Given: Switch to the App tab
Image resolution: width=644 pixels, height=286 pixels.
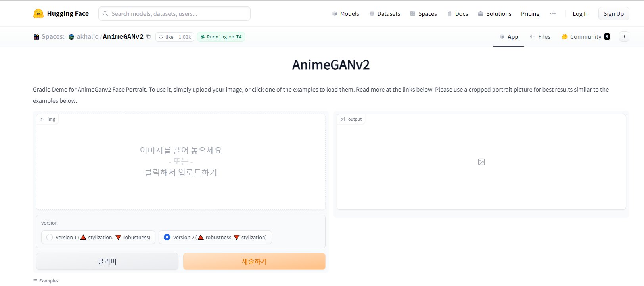Looking at the screenshot, I should click(508, 37).
